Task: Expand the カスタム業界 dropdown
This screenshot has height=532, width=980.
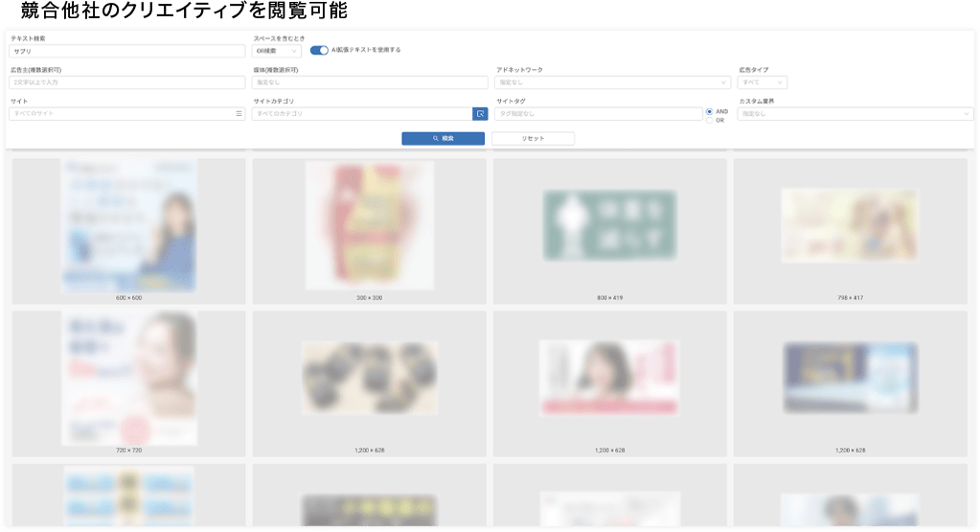Action: [x=855, y=114]
